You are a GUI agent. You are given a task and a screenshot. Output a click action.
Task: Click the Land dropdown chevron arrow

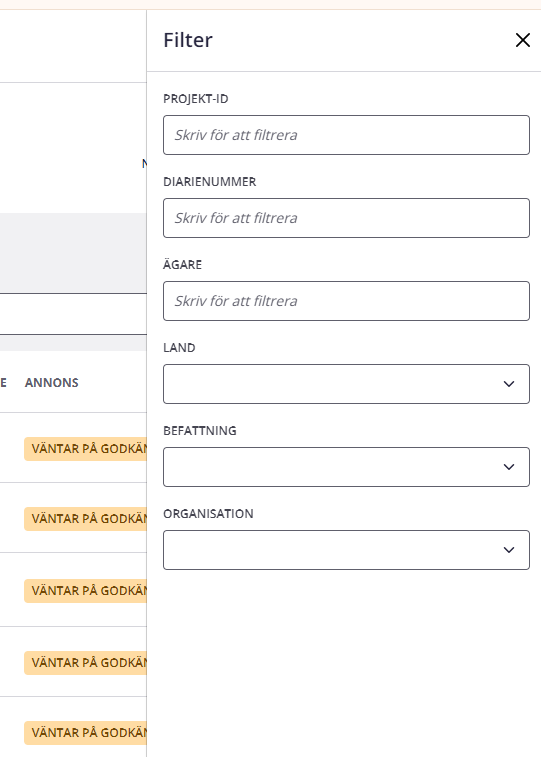click(x=509, y=384)
